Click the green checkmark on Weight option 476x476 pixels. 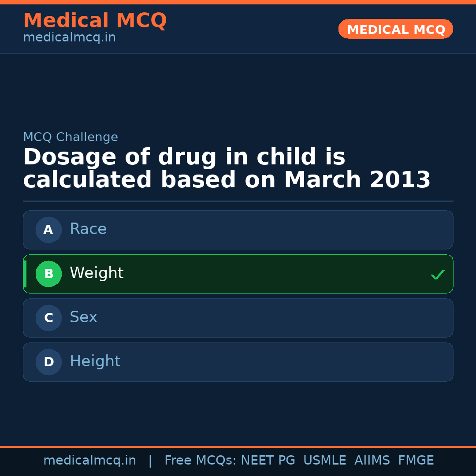[x=437, y=275]
